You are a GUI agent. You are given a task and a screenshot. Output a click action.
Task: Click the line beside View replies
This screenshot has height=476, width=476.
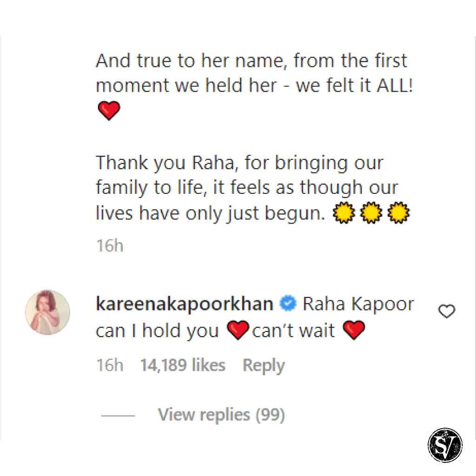click(118, 416)
